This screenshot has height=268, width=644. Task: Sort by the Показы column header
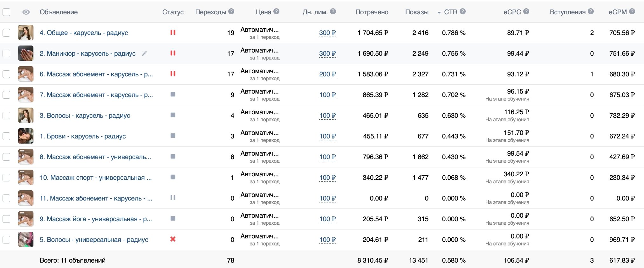(x=417, y=12)
